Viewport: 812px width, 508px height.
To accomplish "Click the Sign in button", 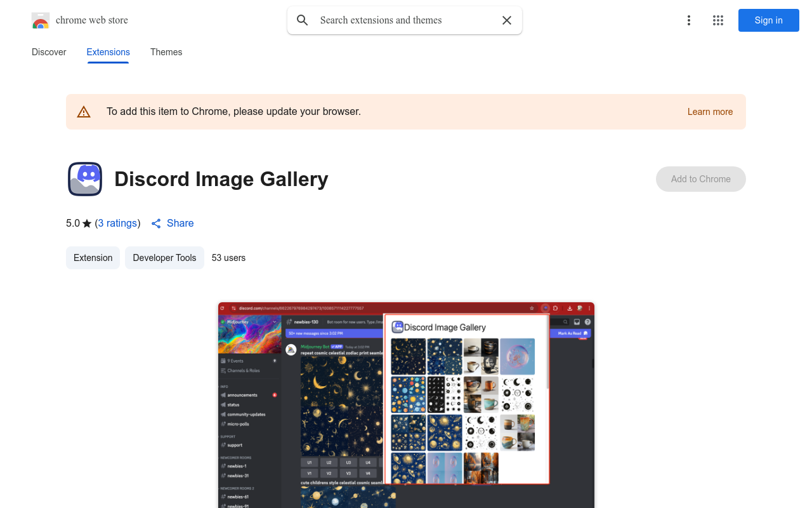I will click(769, 20).
